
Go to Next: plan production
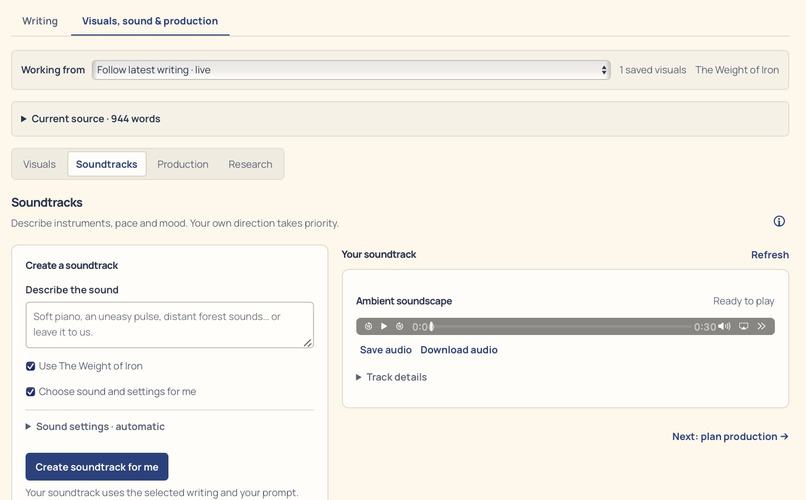(x=730, y=436)
